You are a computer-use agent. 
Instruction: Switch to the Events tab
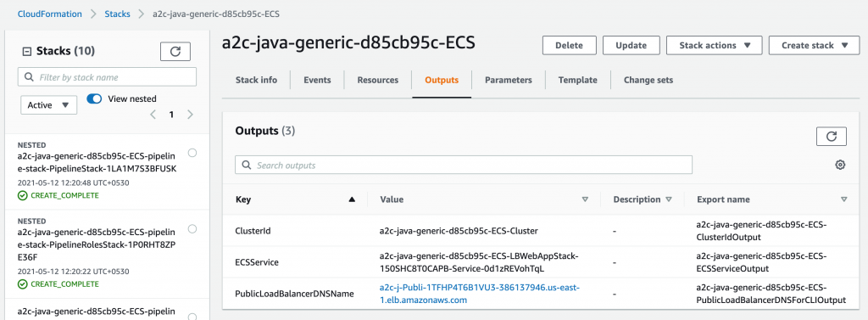(317, 80)
